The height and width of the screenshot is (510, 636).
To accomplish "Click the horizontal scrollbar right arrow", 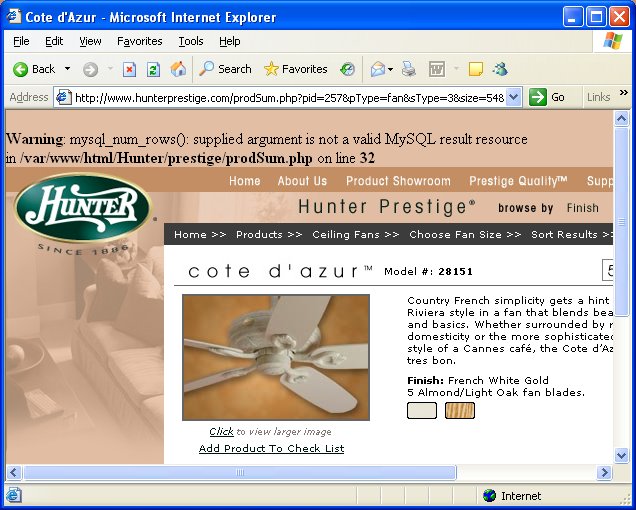I will pyautogui.click(x=604, y=472).
